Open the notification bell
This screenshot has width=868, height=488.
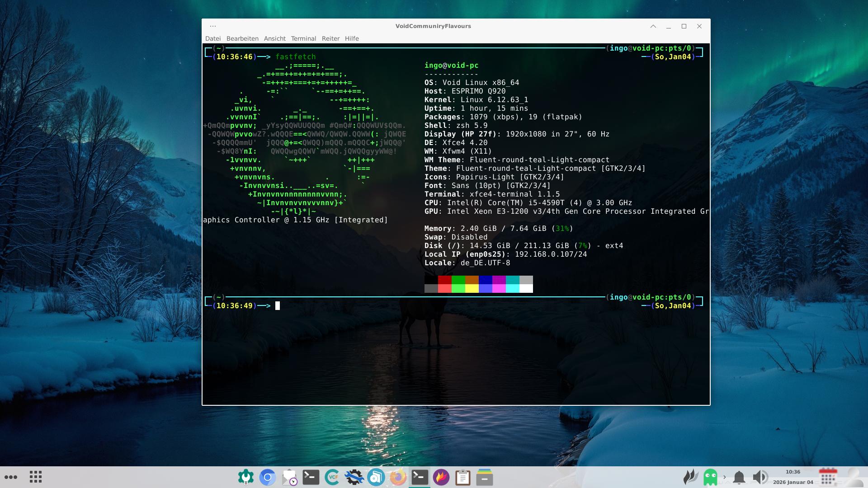point(739,477)
